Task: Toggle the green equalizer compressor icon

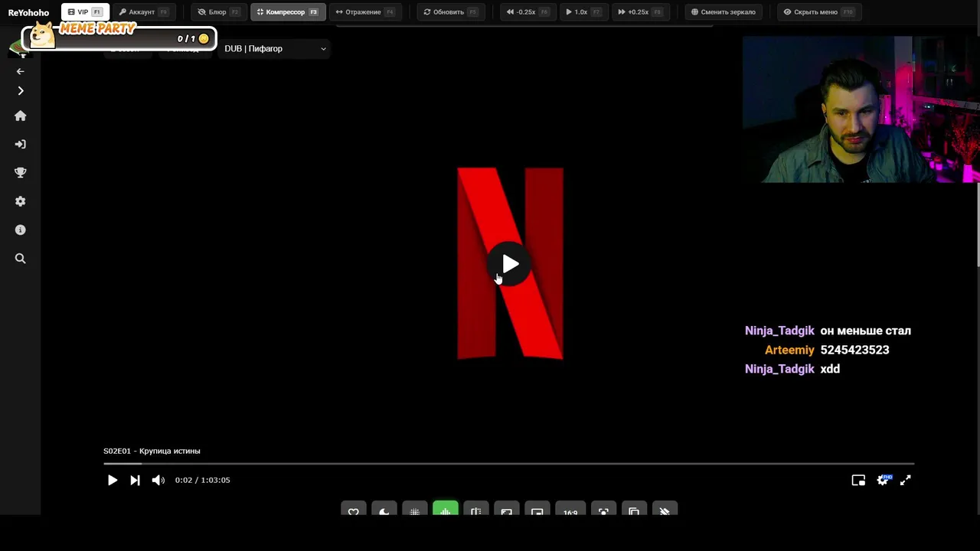Action: point(446,509)
